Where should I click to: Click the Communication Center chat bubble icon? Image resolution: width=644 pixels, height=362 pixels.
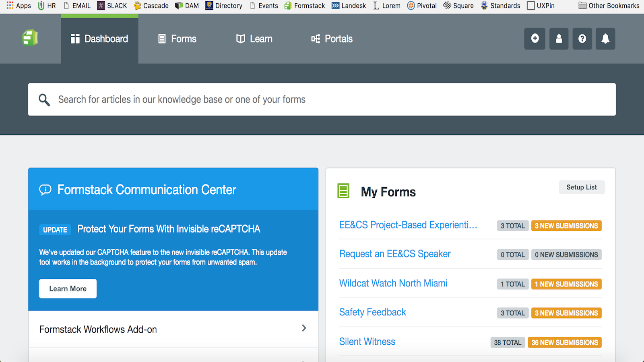pyautogui.click(x=45, y=189)
